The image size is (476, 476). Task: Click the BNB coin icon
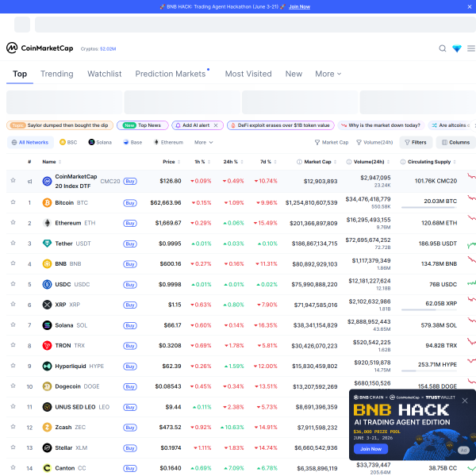click(x=47, y=264)
